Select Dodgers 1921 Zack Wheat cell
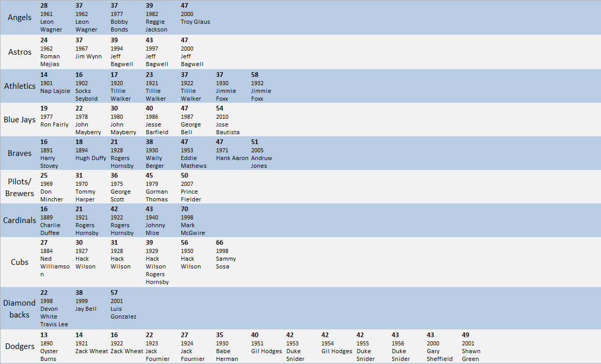Viewport: 601px width, 364px height. [x=91, y=343]
